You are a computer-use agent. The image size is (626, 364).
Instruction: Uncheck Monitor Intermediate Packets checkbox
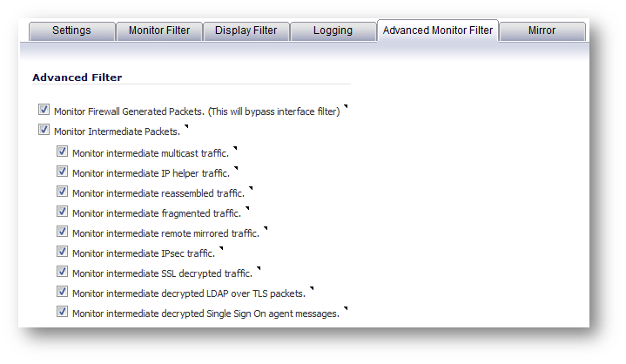tap(44, 131)
